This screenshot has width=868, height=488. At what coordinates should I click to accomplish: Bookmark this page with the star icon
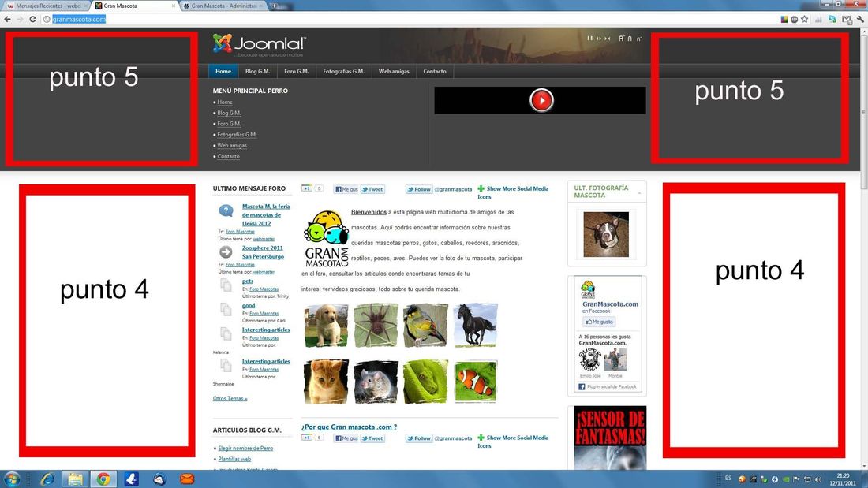804,20
